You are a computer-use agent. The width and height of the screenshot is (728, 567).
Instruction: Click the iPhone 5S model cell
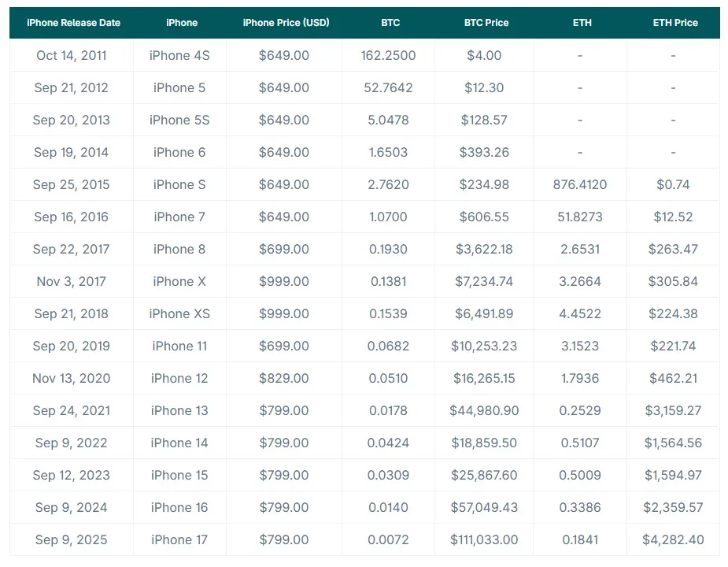click(179, 120)
